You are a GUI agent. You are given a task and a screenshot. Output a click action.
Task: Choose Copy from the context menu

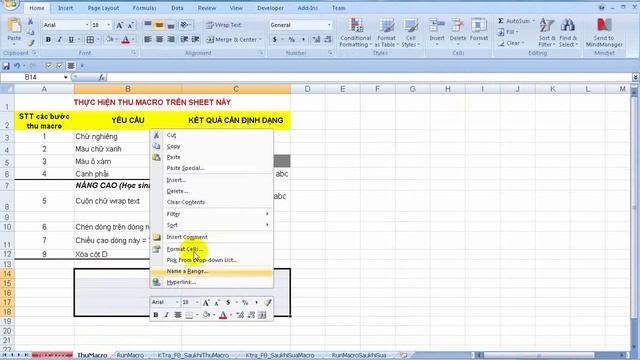coord(211,146)
